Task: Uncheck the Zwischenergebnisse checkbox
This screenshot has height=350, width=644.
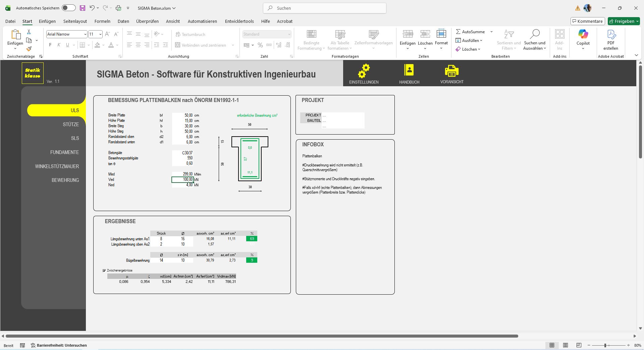Action: coord(104,270)
